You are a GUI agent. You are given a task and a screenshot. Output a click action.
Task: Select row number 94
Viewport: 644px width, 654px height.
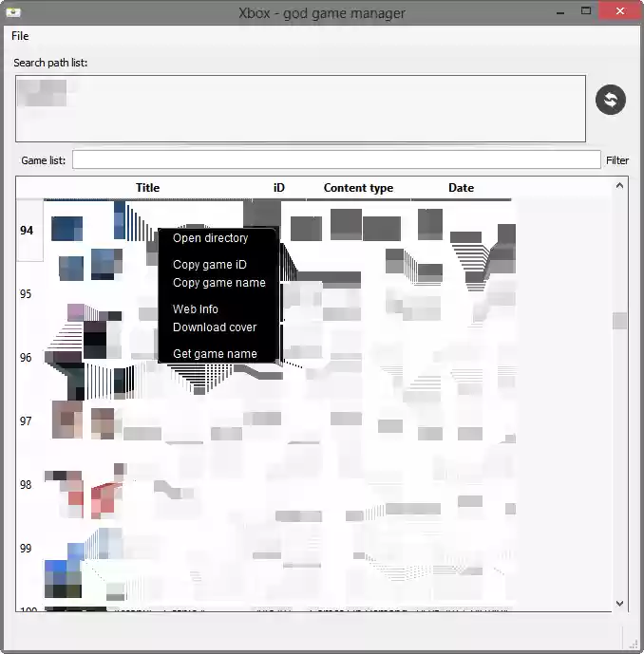coord(27,231)
